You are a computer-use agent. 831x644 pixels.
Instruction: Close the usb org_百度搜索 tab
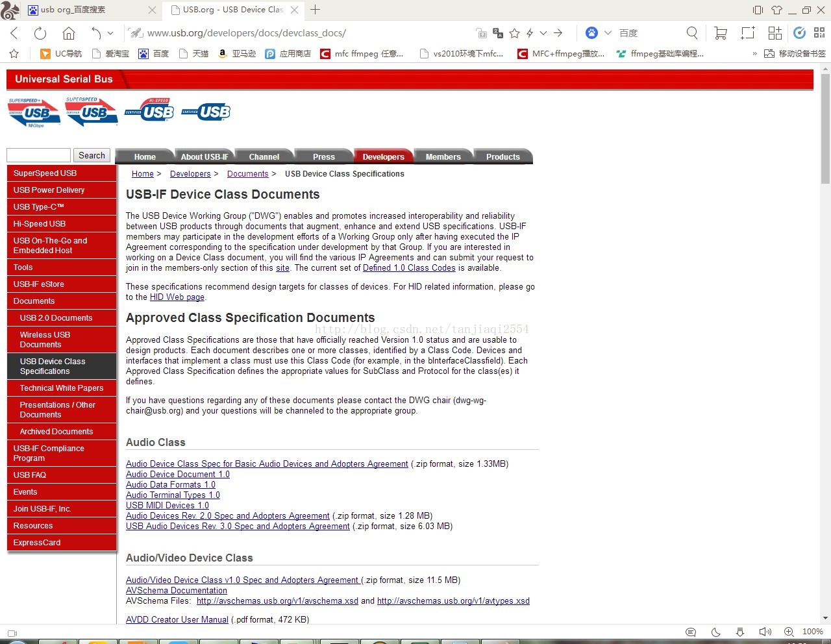[x=152, y=10]
